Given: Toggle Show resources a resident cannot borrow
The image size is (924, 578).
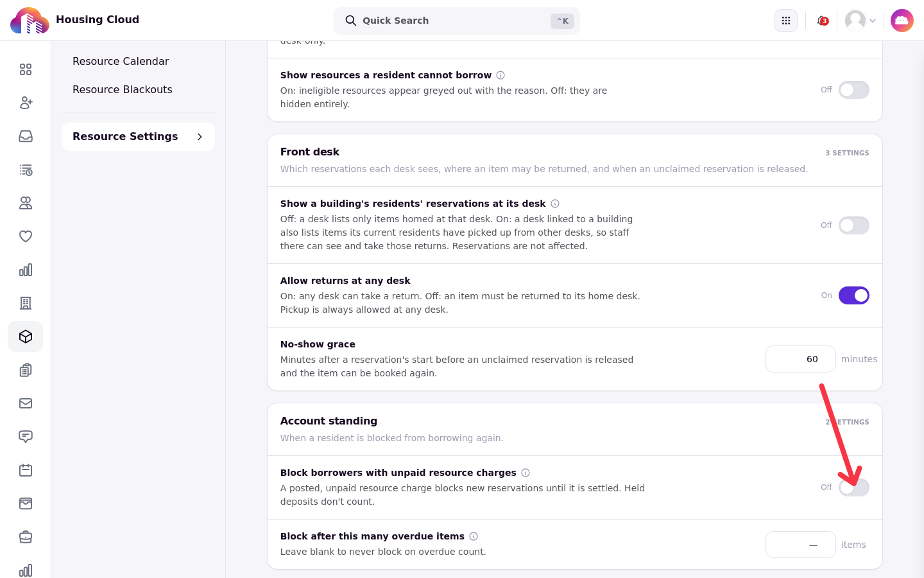Looking at the screenshot, I should pyautogui.click(x=854, y=90).
